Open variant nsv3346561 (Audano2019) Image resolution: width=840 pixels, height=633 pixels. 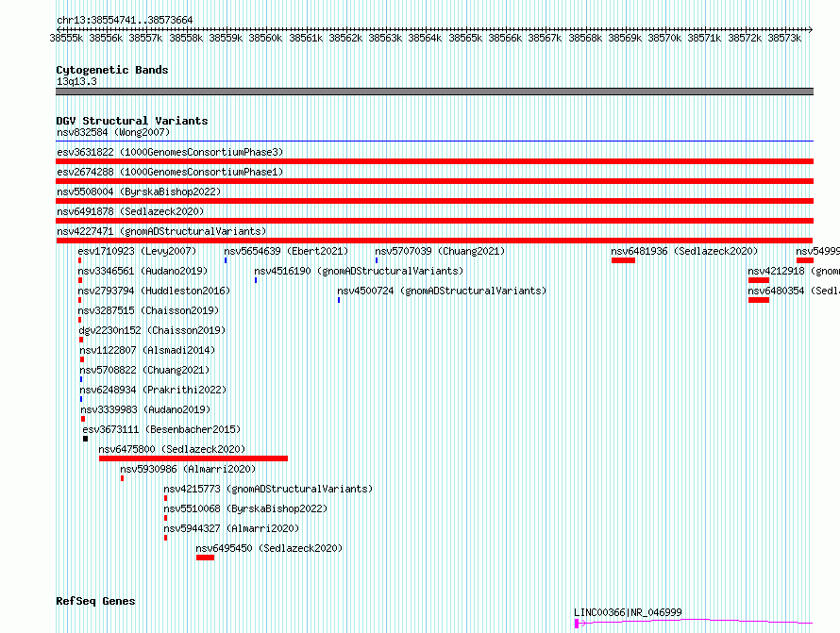(x=143, y=271)
